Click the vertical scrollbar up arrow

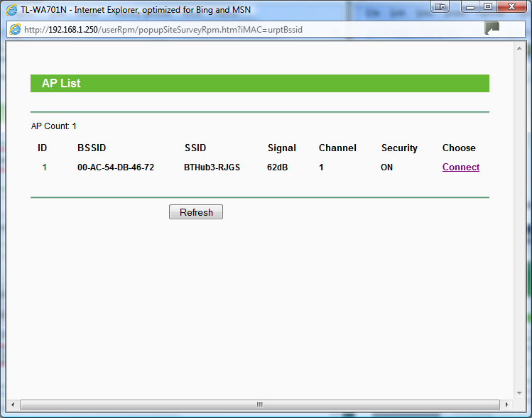click(519, 48)
